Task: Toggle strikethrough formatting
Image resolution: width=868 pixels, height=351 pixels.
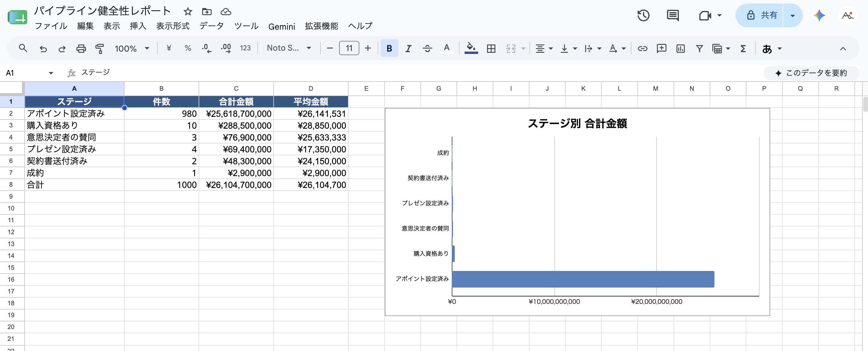Action: (x=427, y=49)
